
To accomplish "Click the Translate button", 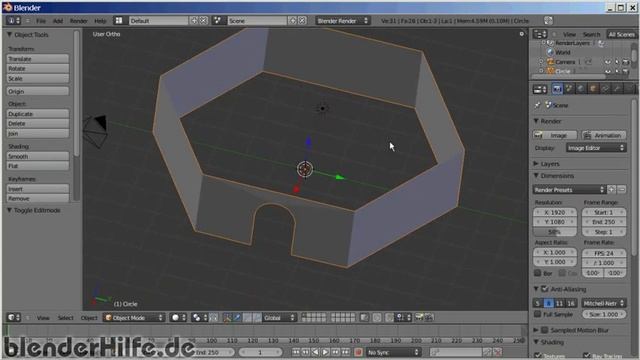I will [38, 59].
